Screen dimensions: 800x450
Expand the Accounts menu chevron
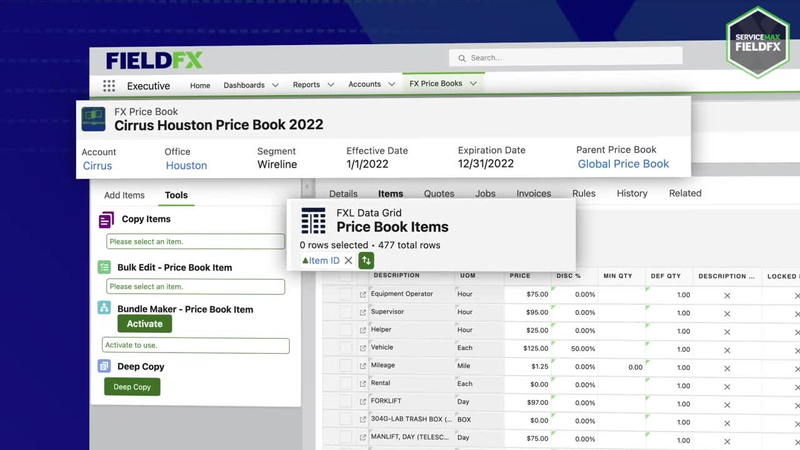tap(392, 84)
